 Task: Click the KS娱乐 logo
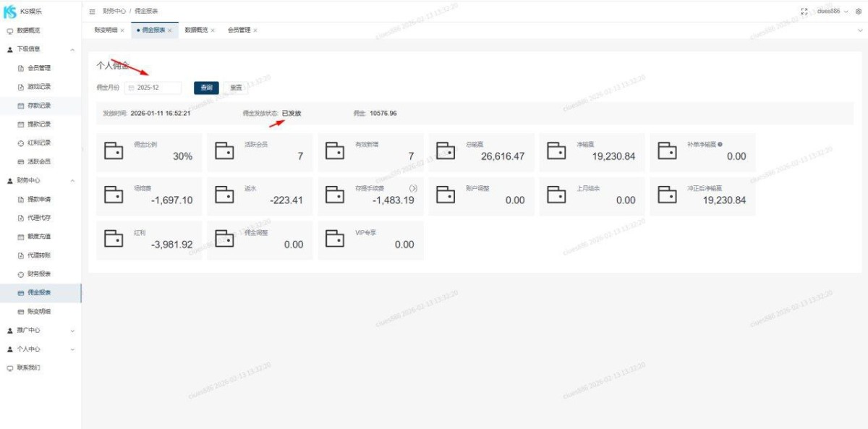[10, 12]
